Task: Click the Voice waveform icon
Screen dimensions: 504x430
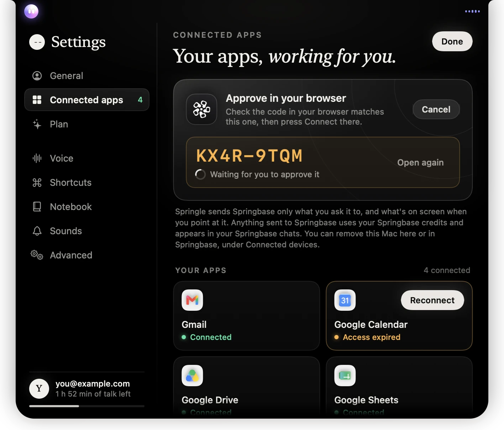Action: point(37,158)
